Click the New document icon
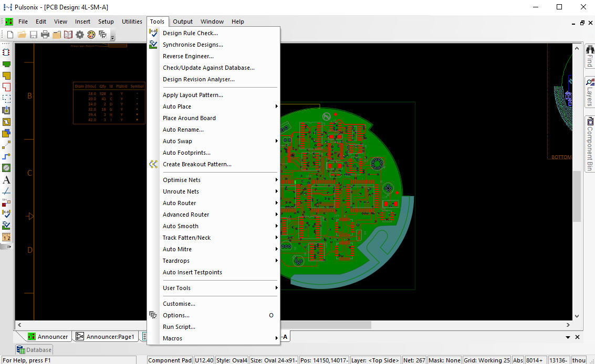Viewport: 595px width, 364px height. tap(11, 35)
